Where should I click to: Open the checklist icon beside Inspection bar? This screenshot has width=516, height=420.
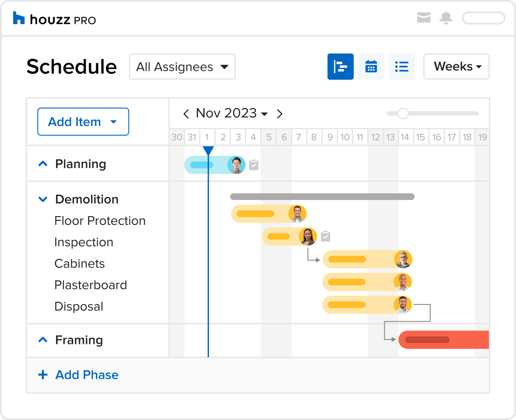(325, 236)
